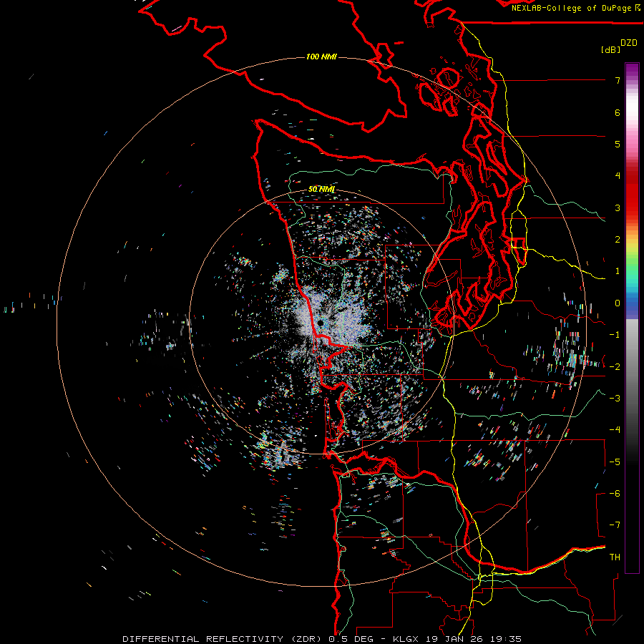The height and width of the screenshot is (644, 644).
Task: Click the -7 dB value on color scale
Action: click(615, 525)
